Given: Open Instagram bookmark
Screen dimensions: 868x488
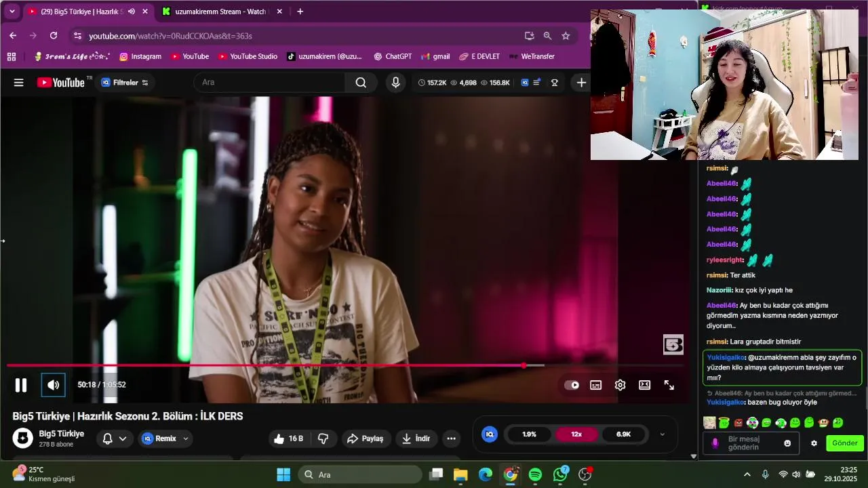Looking at the screenshot, I should tap(140, 57).
